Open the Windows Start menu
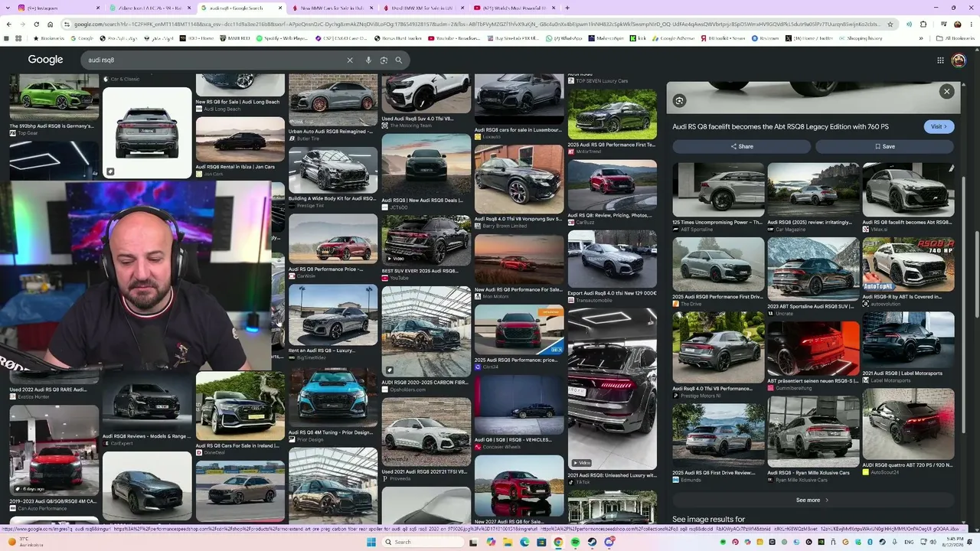This screenshot has height=551, width=980. (371, 542)
